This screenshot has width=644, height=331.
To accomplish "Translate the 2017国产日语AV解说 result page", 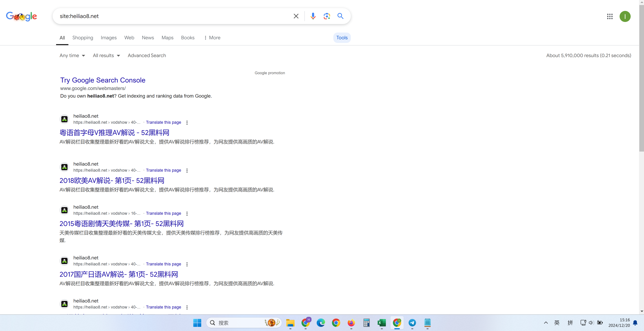I will pyautogui.click(x=163, y=264).
